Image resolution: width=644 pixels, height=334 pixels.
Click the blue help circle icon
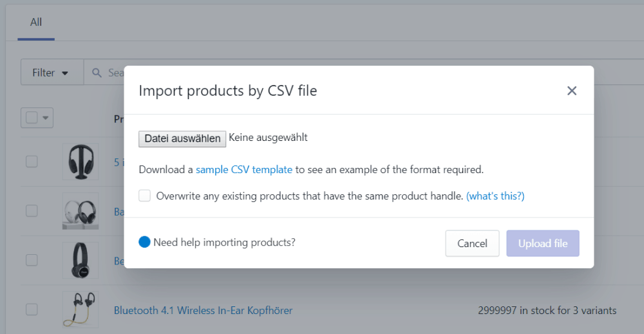tap(144, 242)
